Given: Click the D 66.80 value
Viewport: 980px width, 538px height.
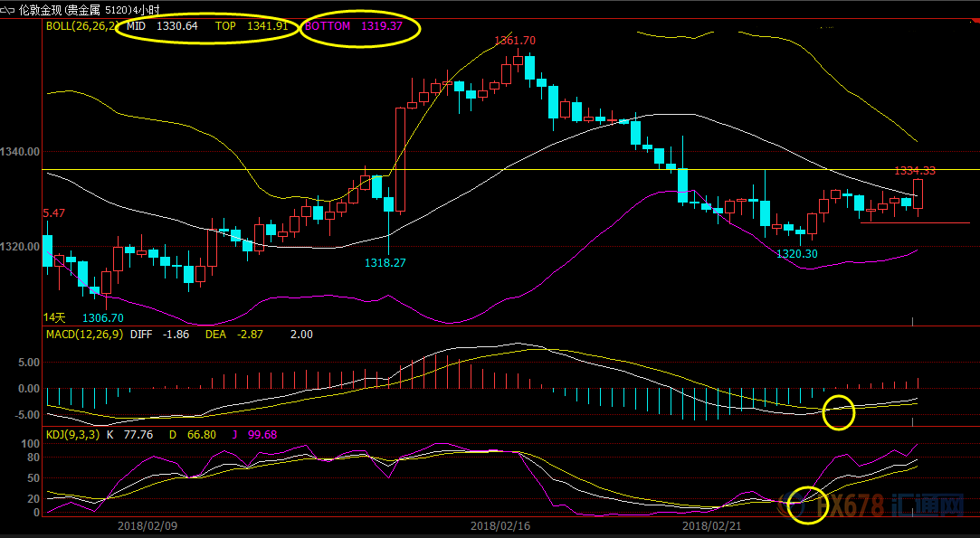Looking at the screenshot, I should click(193, 434).
